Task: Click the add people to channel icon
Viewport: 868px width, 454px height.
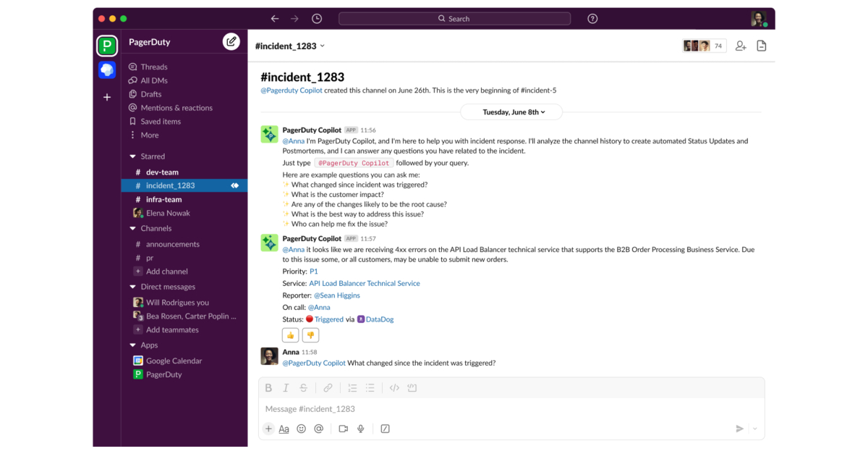Action: [x=740, y=45]
